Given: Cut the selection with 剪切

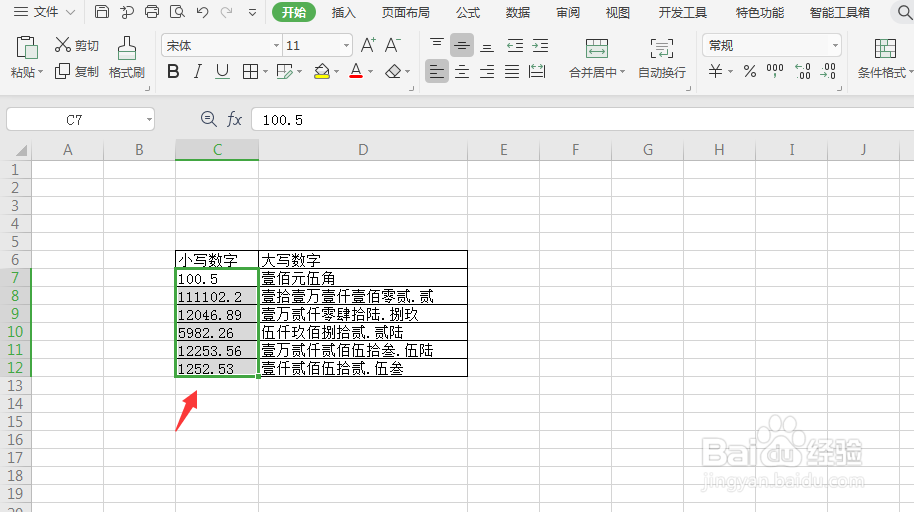Looking at the screenshot, I should 77,45.
